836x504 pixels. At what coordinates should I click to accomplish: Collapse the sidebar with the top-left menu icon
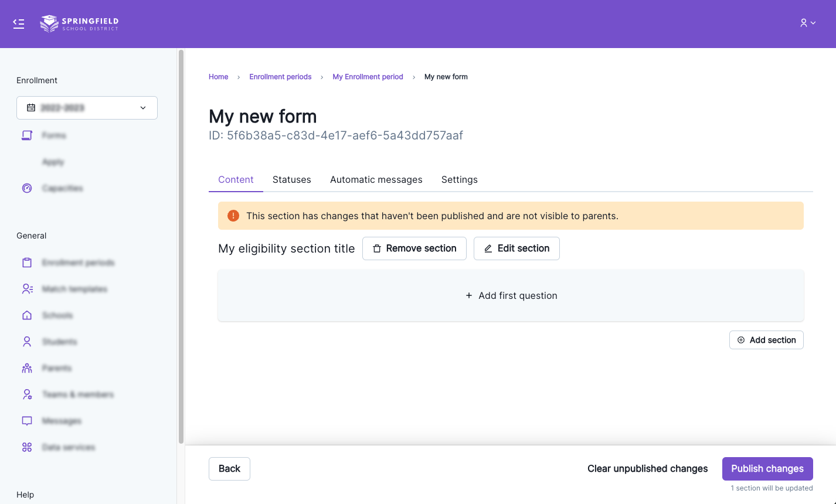(x=19, y=23)
